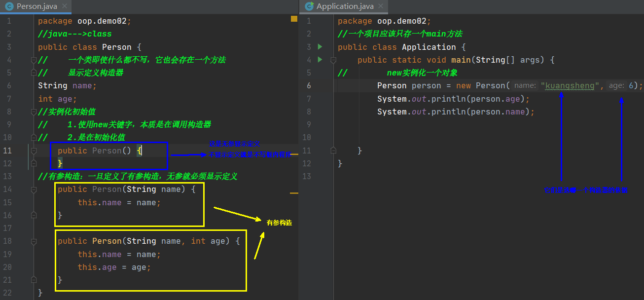The image size is (644, 300).
Task: Click 'this.age = age;' on line 20
Action: (114, 267)
